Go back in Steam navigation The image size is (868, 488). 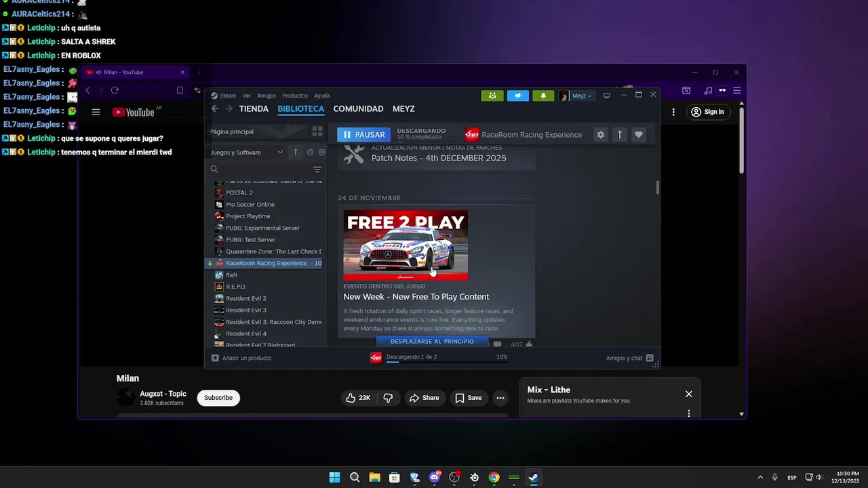click(215, 108)
